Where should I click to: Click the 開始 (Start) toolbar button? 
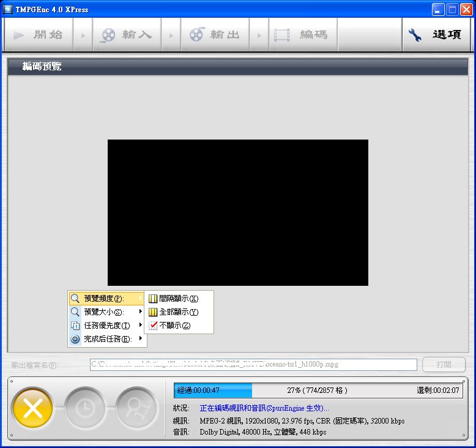click(39, 35)
